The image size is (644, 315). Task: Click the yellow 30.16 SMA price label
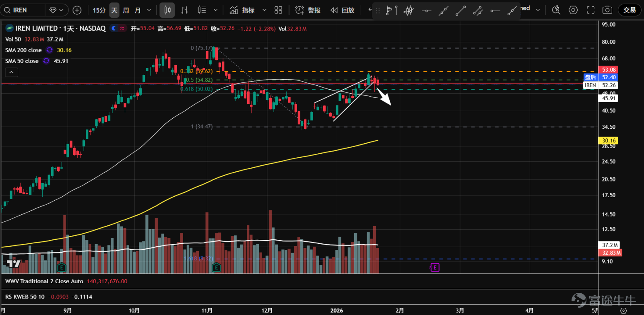tap(609, 141)
